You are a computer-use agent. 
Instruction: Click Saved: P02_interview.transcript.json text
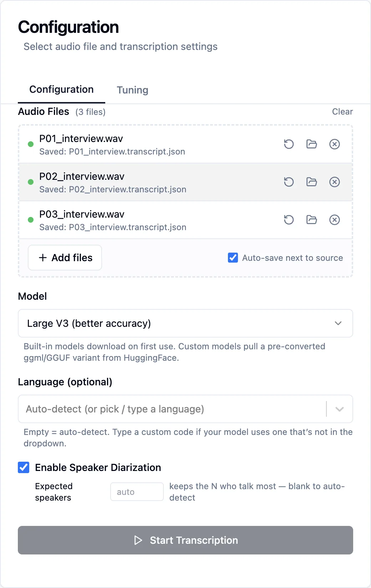113,189
